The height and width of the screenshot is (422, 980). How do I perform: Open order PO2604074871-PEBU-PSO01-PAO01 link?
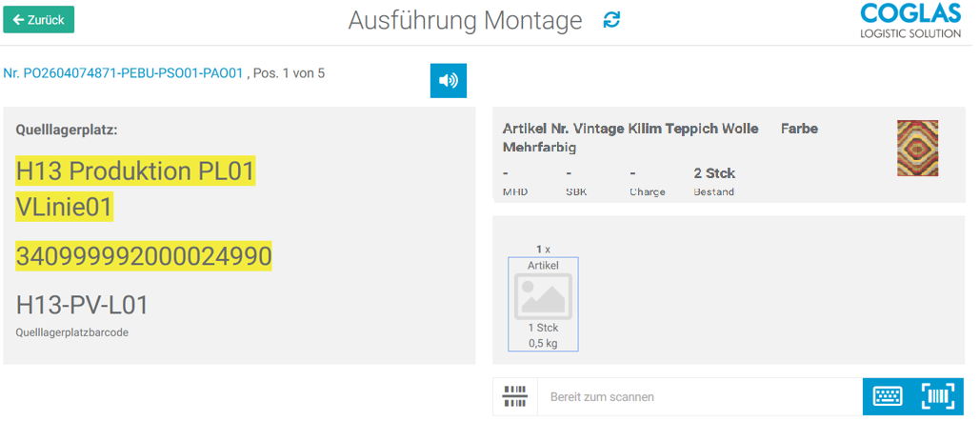[124, 72]
